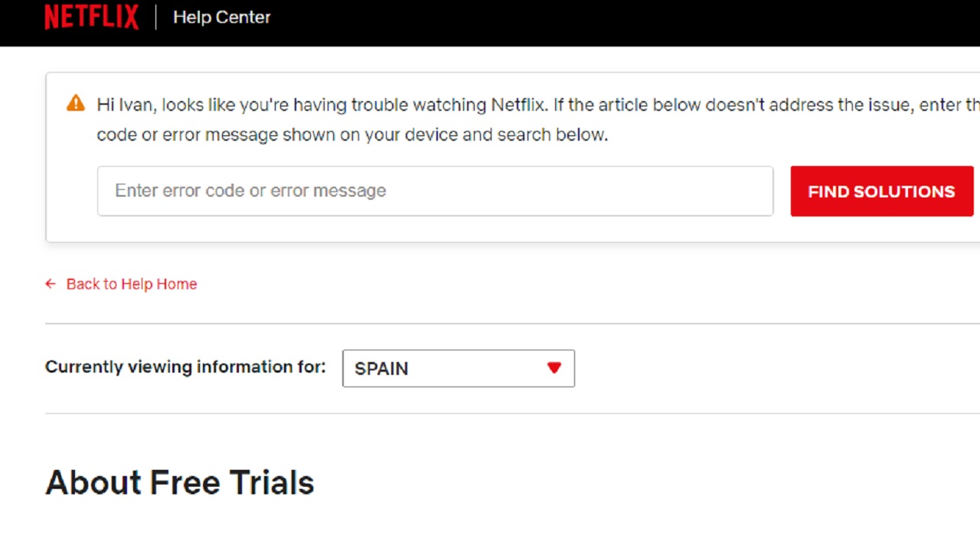This screenshot has width=980, height=554.
Task: Select the SPAIN text in country selector
Action: pos(381,369)
